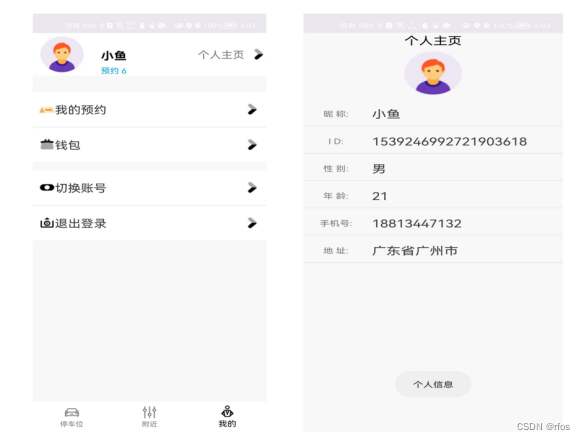Click the arrow next to 个人主页 link
585x440 pixels.
[258, 54]
